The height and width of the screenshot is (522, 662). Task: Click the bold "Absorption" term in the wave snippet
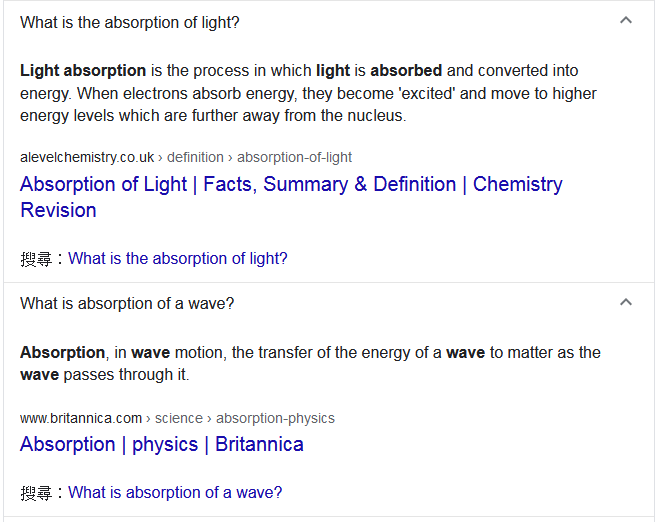coord(62,352)
